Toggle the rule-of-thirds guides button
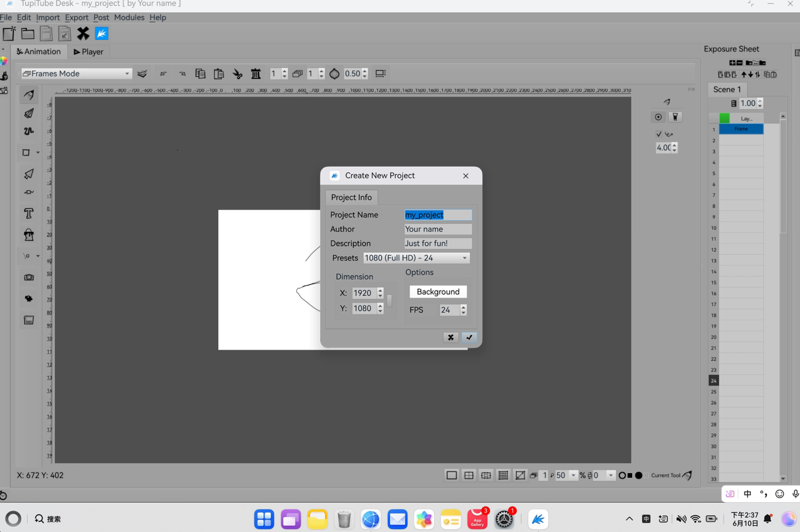800x532 pixels. click(x=469, y=475)
